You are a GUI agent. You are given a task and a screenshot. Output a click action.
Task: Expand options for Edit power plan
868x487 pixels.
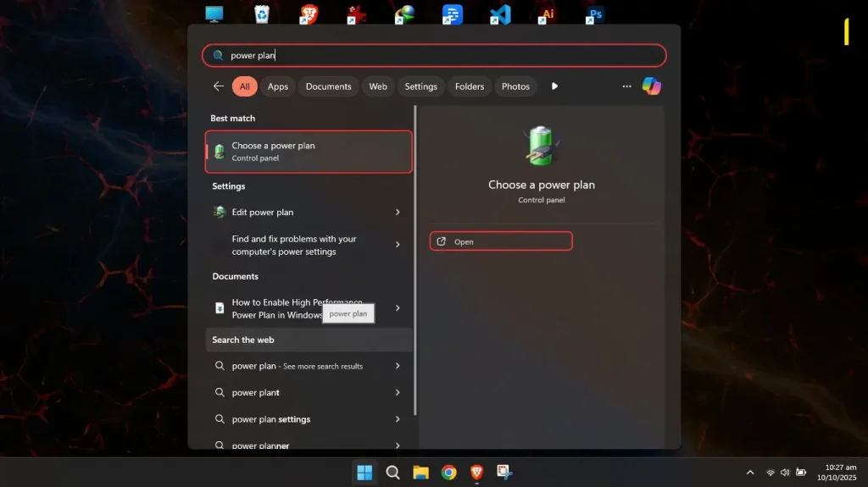[398, 213]
